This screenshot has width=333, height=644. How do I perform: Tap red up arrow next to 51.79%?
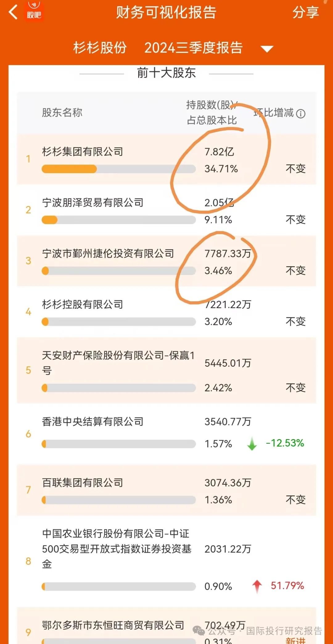257,586
